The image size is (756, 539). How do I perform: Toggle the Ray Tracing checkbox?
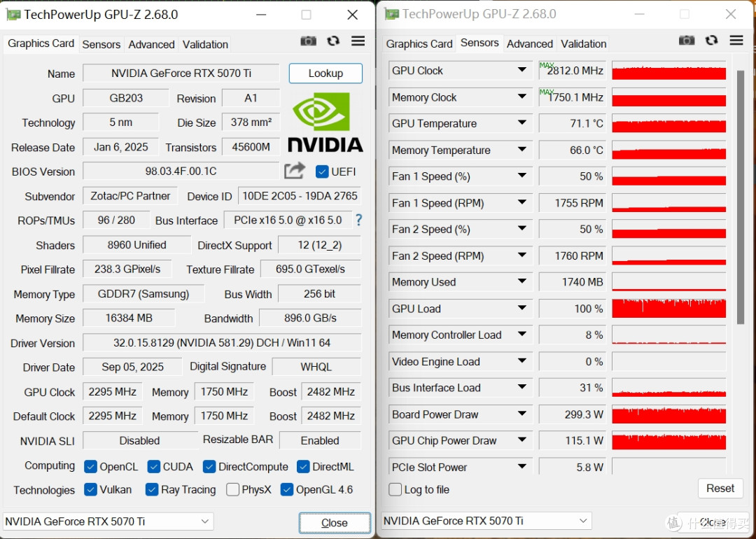[x=151, y=489]
